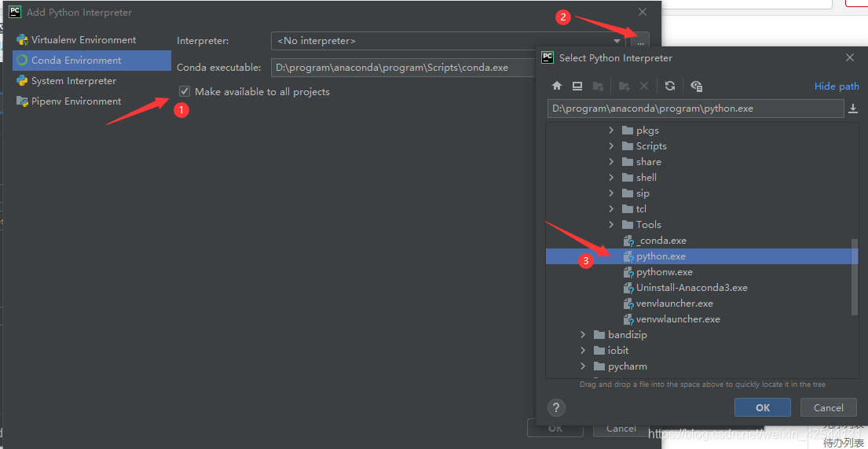The image size is (868, 449).
Task: Expand the iobit folder
Action: click(583, 351)
